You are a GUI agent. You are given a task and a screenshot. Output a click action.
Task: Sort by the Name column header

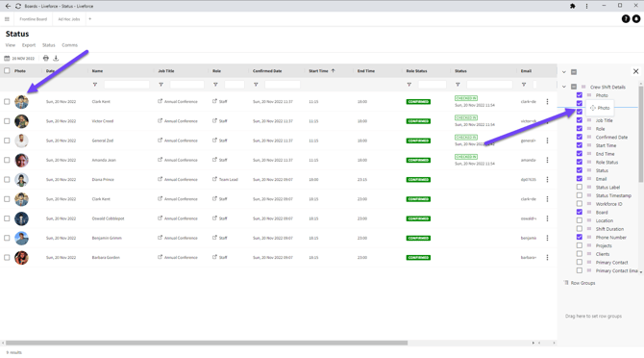click(97, 71)
